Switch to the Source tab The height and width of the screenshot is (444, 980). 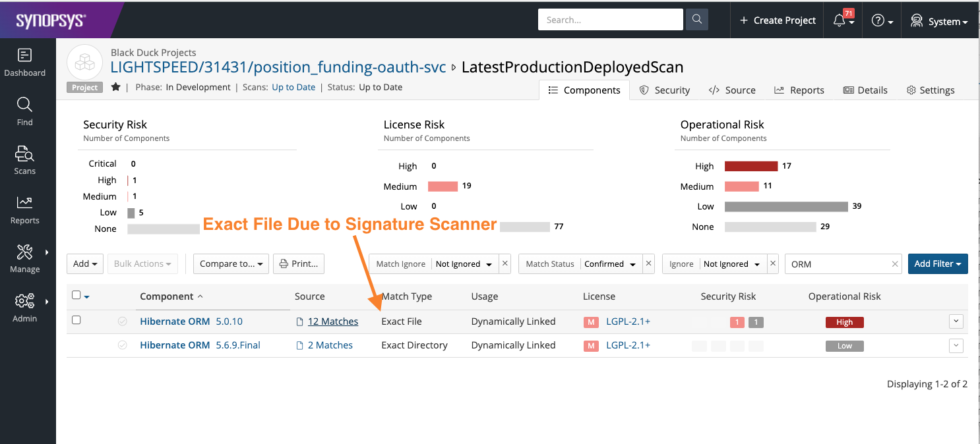pyautogui.click(x=732, y=90)
